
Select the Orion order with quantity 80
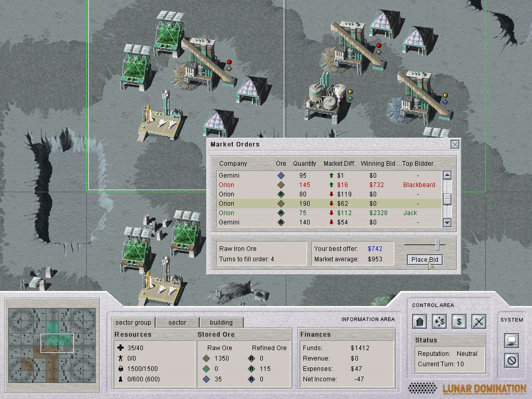click(x=328, y=194)
